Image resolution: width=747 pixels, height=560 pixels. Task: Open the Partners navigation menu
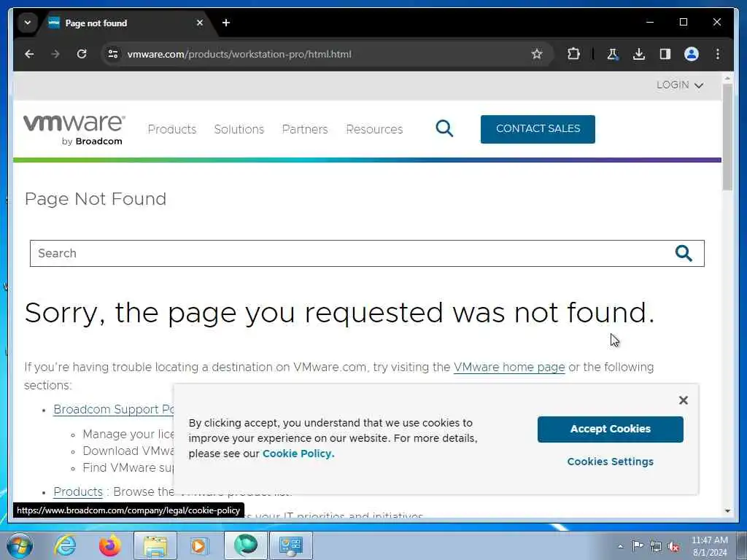tap(305, 129)
